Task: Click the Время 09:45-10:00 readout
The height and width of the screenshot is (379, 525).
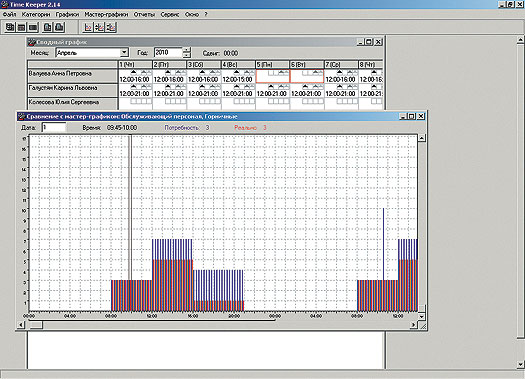Action: (x=110, y=128)
